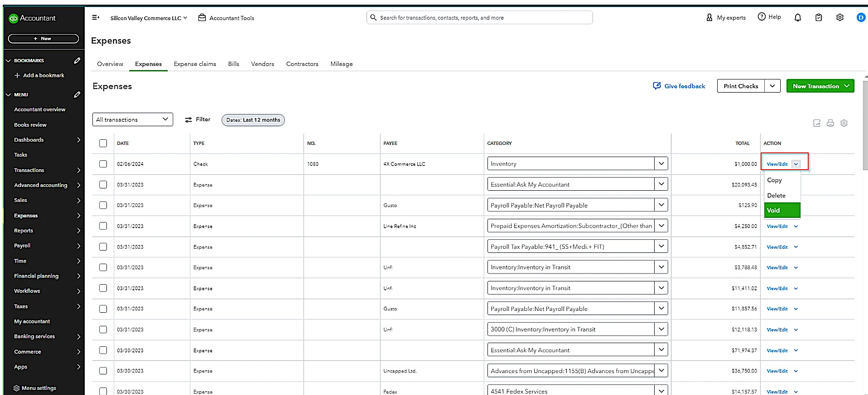
Task: Switch to Contractors tab
Action: point(302,64)
